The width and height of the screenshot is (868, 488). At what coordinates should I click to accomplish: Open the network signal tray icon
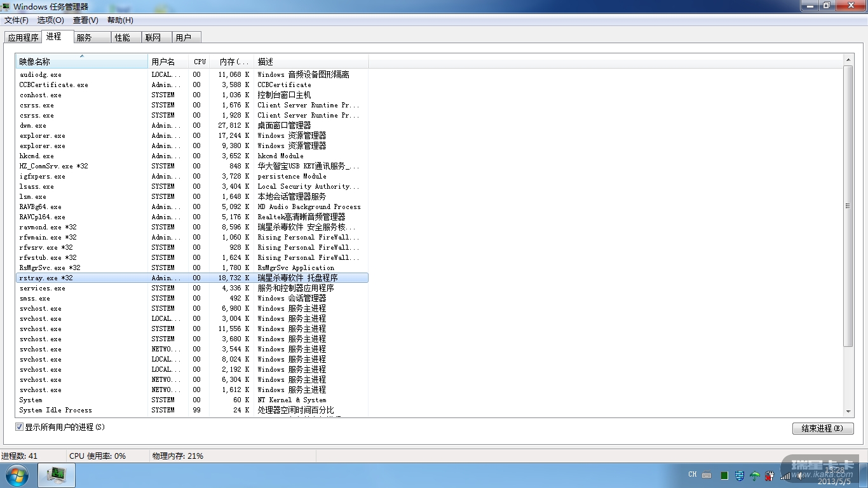[x=785, y=475]
